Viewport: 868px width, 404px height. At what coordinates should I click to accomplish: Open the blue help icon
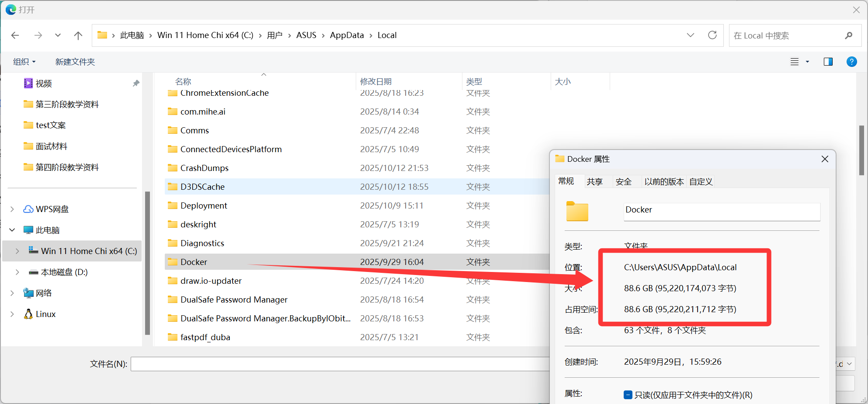(x=851, y=62)
